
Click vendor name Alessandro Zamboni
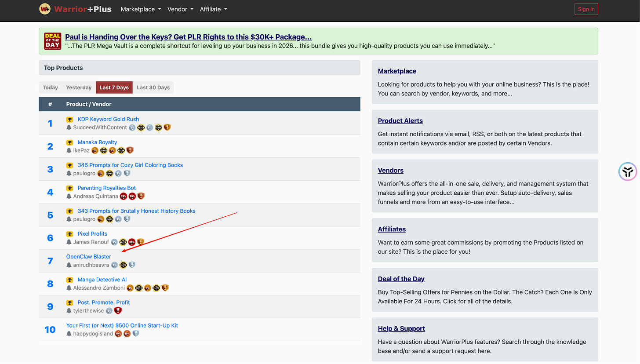99,288
